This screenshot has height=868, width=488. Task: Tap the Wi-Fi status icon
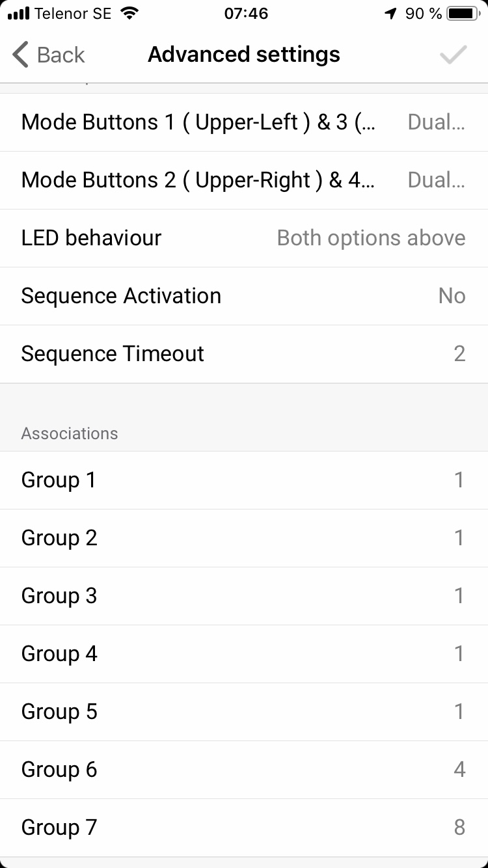click(130, 14)
